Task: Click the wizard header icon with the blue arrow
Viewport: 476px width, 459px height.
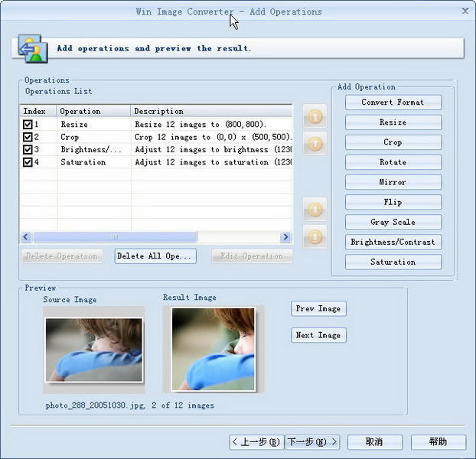Action: pyautogui.click(x=30, y=47)
